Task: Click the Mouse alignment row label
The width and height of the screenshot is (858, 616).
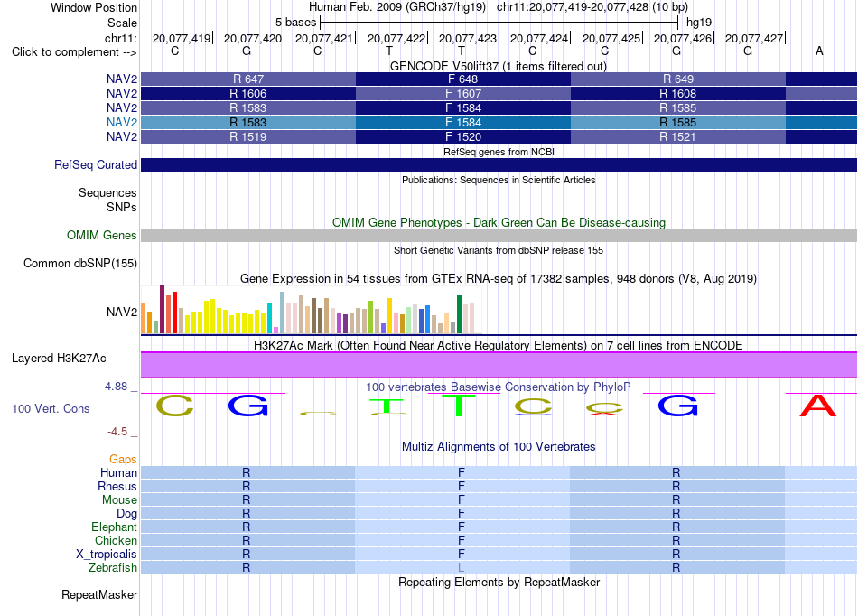Action: click(x=119, y=500)
